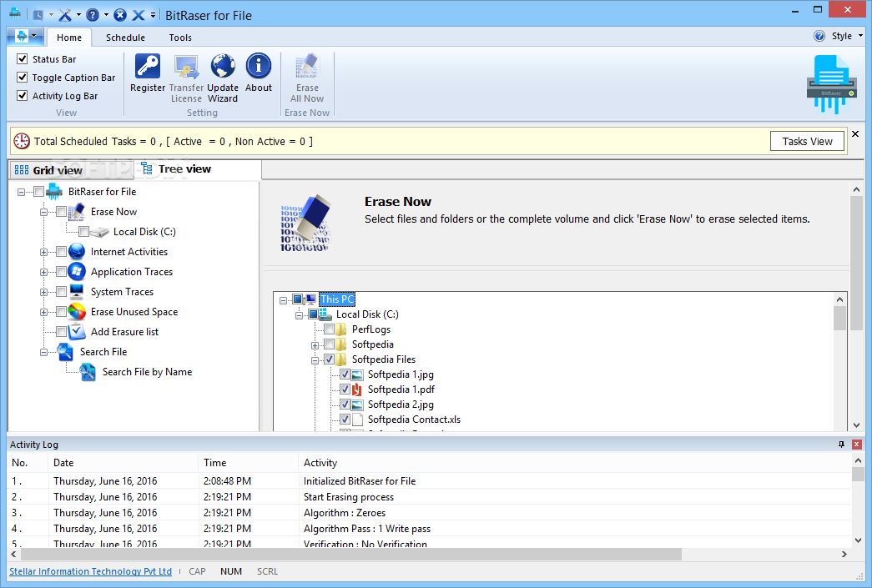Check the Erase Unused Space checkbox
Viewport: 872px width, 588px height.
click(61, 312)
